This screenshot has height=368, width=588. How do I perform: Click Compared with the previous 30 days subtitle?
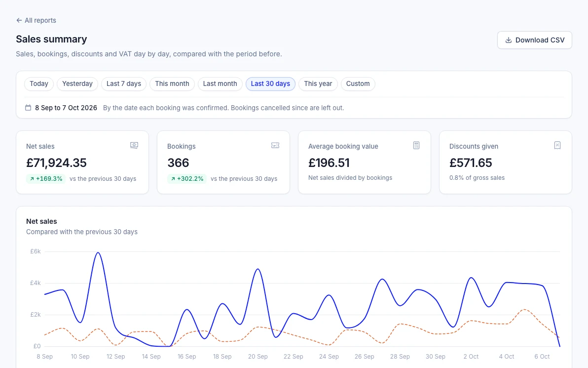(x=82, y=232)
